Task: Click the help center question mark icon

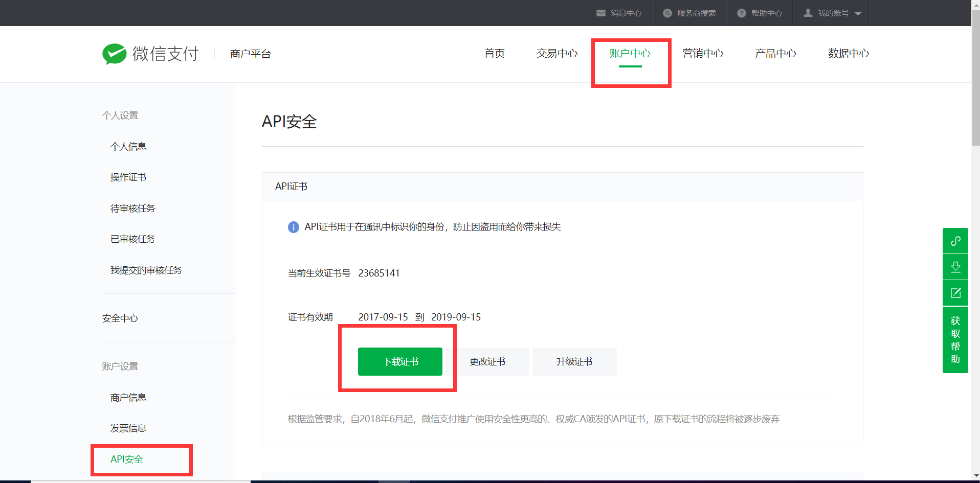Action: click(742, 13)
